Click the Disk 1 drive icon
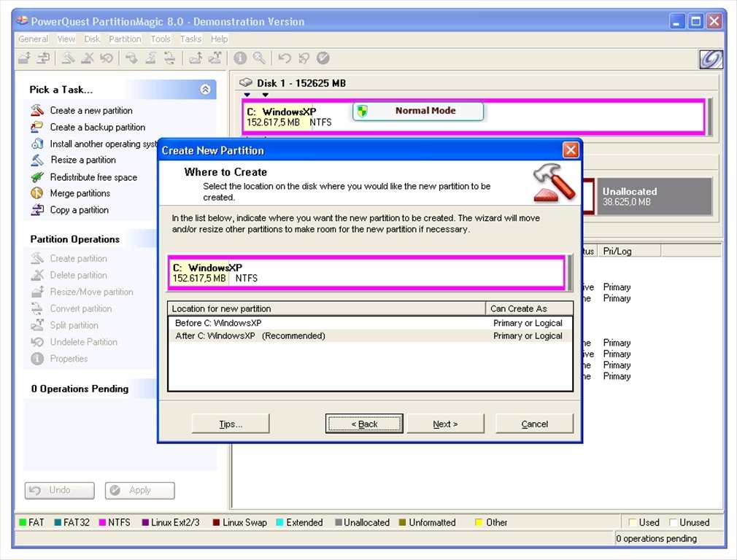This screenshot has height=560, width=737. (246, 82)
